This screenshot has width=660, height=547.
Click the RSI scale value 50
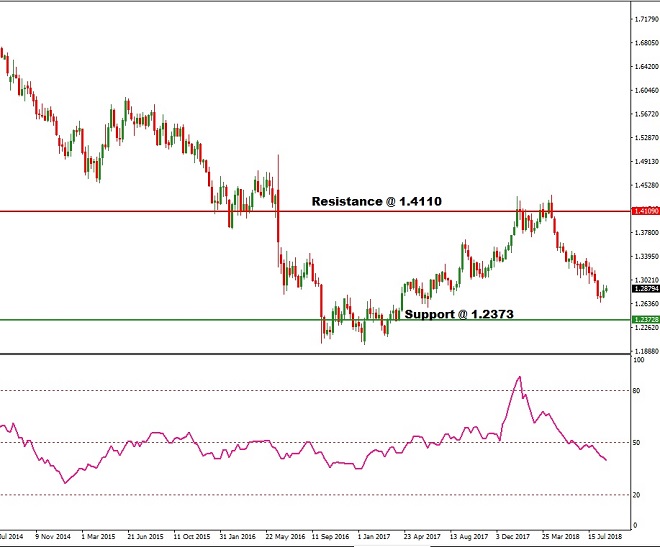pos(636,443)
